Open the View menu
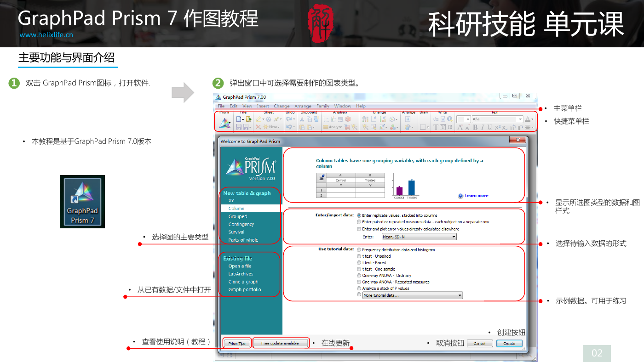Viewport: 644px width, 362px height. (247, 106)
